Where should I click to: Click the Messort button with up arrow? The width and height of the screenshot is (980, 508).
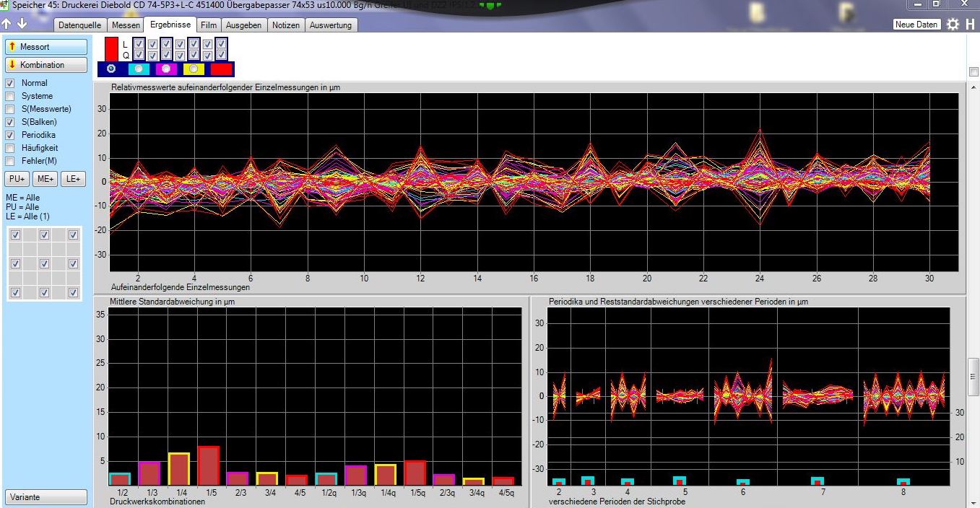click(46, 47)
